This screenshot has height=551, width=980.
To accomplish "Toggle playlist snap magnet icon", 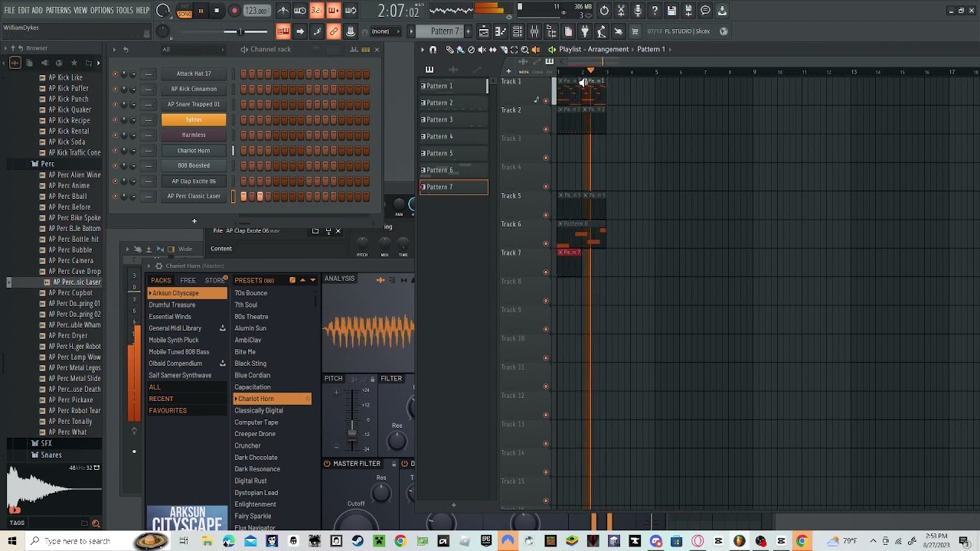I will 433,49.
